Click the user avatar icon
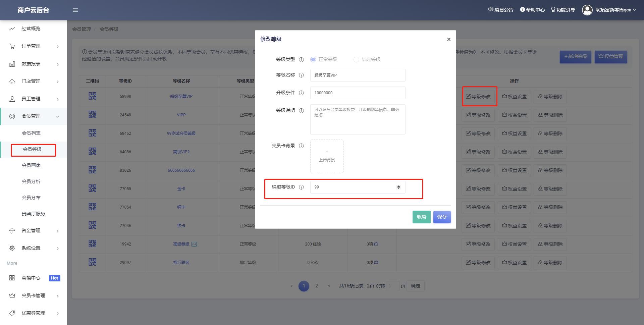Viewport: 644px width, 325px height. (x=587, y=10)
